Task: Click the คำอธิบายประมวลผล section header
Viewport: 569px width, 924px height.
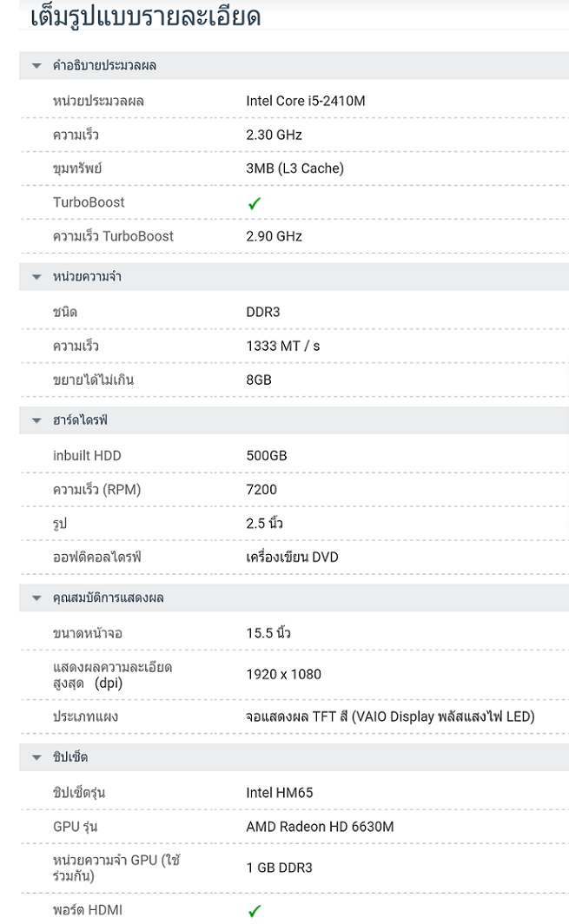Action: point(104,66)
